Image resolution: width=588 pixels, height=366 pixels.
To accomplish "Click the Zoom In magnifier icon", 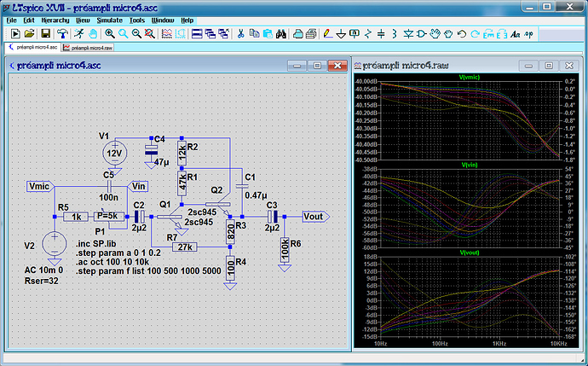I will click(109, 34).
